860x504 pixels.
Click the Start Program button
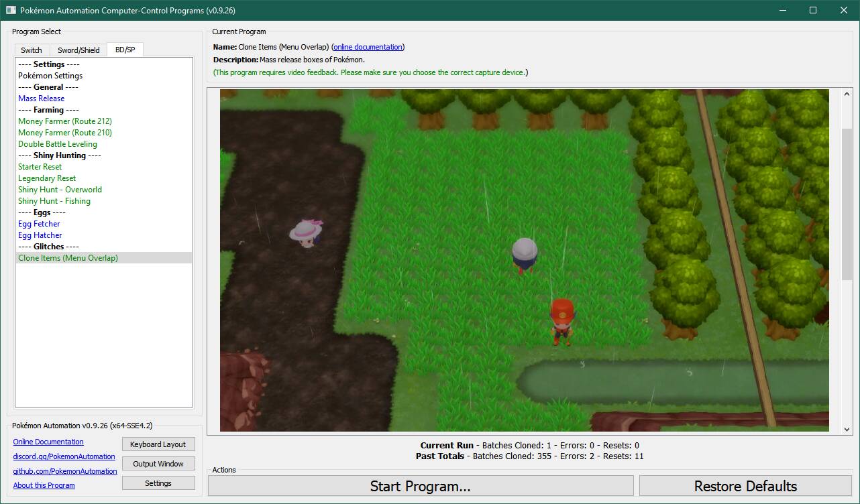tap(420, 486)
